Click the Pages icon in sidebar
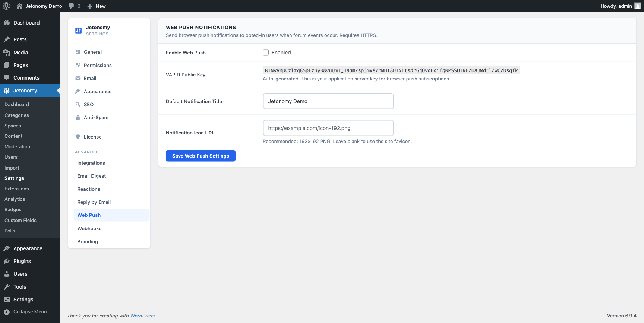The image size is (644, 323). [7, 65]
